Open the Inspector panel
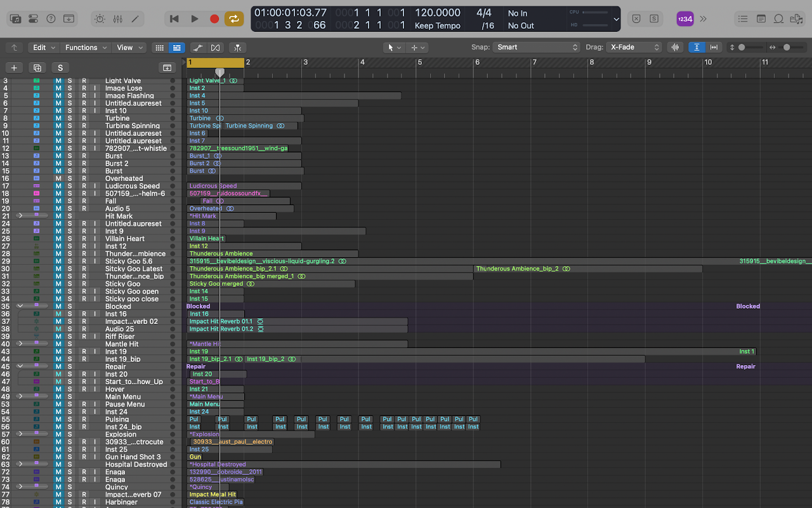This screenshot has width=812, height=508. [34, 19]
